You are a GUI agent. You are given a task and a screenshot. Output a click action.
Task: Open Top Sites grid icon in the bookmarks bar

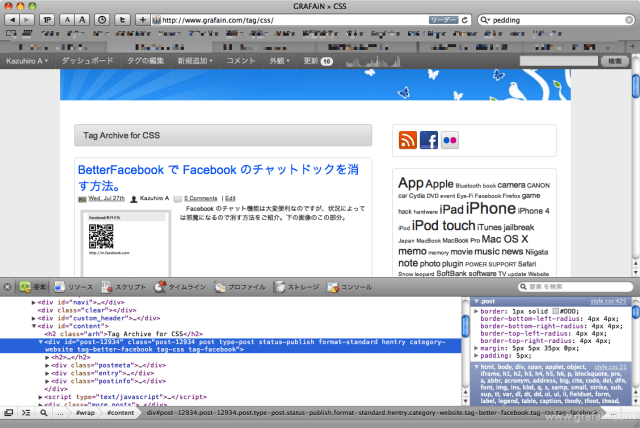(27, 33)
